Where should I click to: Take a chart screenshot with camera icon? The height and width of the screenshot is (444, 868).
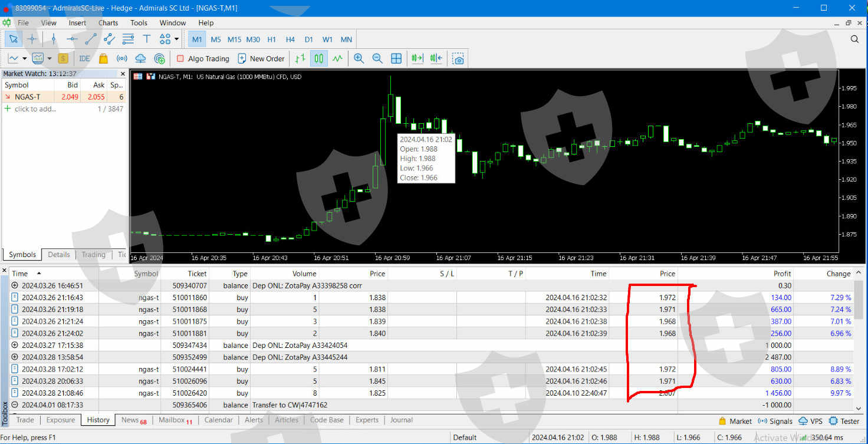(458, 58)
